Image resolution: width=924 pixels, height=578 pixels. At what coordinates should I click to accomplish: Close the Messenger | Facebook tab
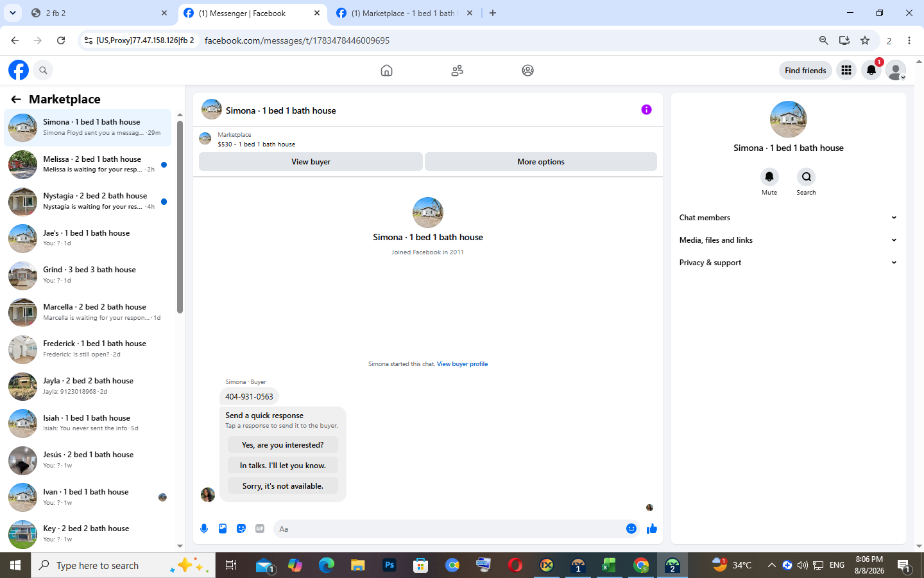(x=317, y=13)
